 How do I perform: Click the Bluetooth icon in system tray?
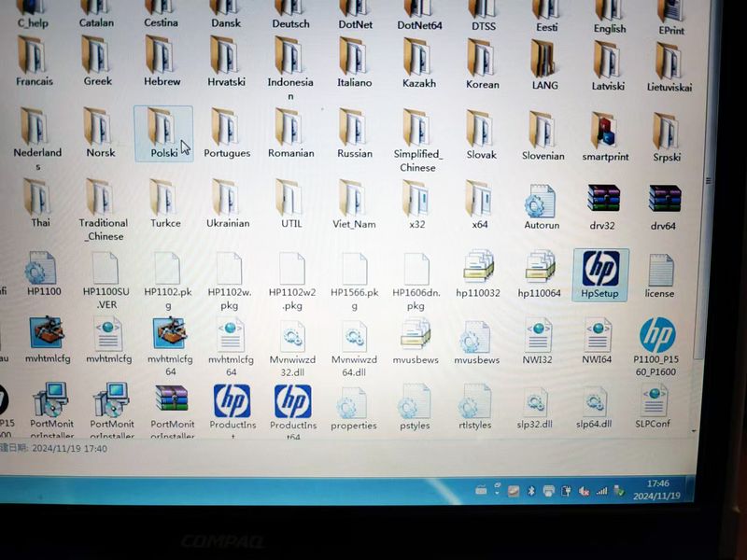pyautogui.click(x=531, y=491)
